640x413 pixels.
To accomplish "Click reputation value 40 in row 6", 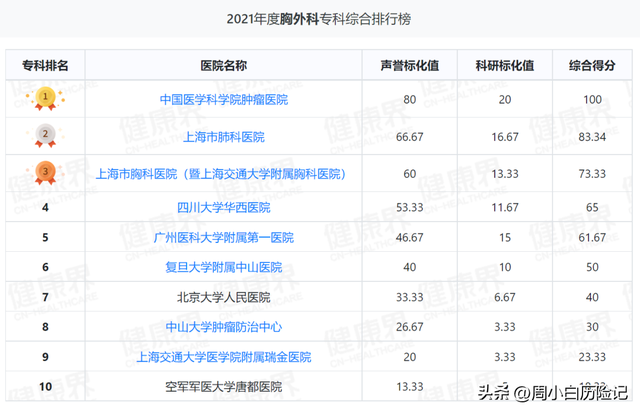I will coord(410,267).
